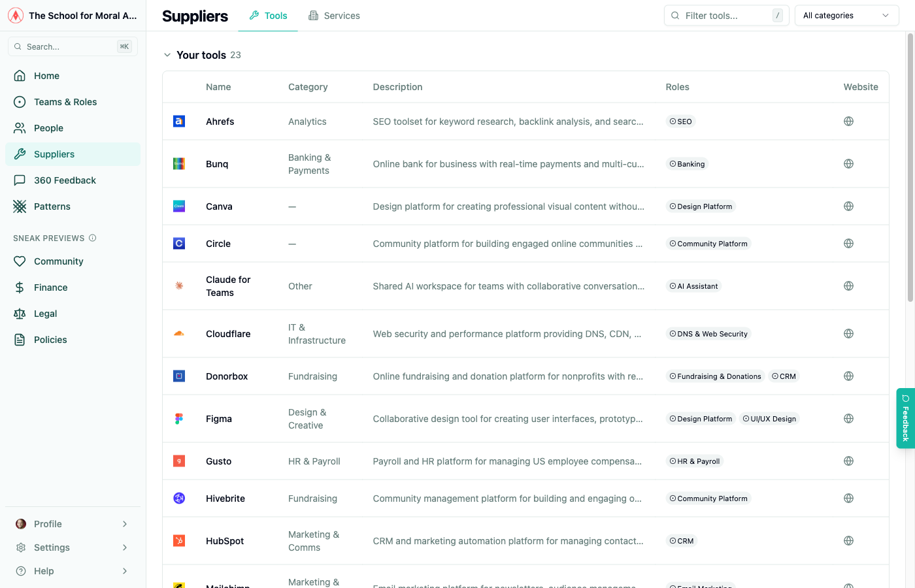
Task: Click the Gusto logo icon
Action: click(x=179, y=461)
